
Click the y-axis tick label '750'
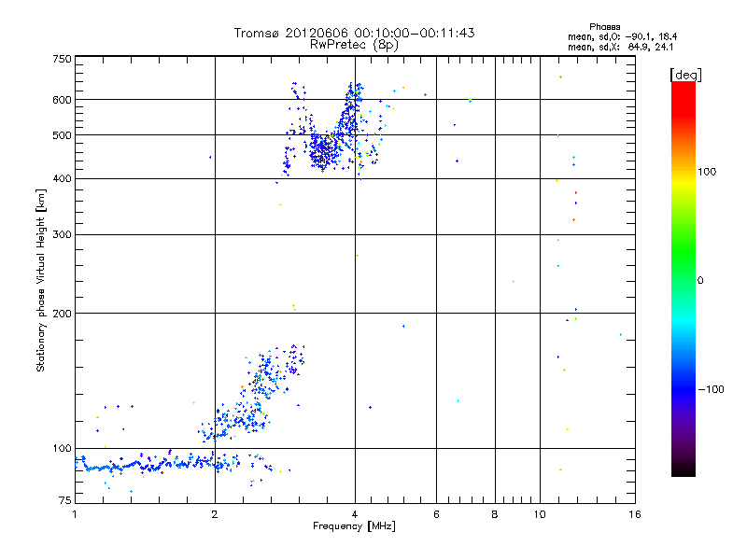click(x=62, y=59)
